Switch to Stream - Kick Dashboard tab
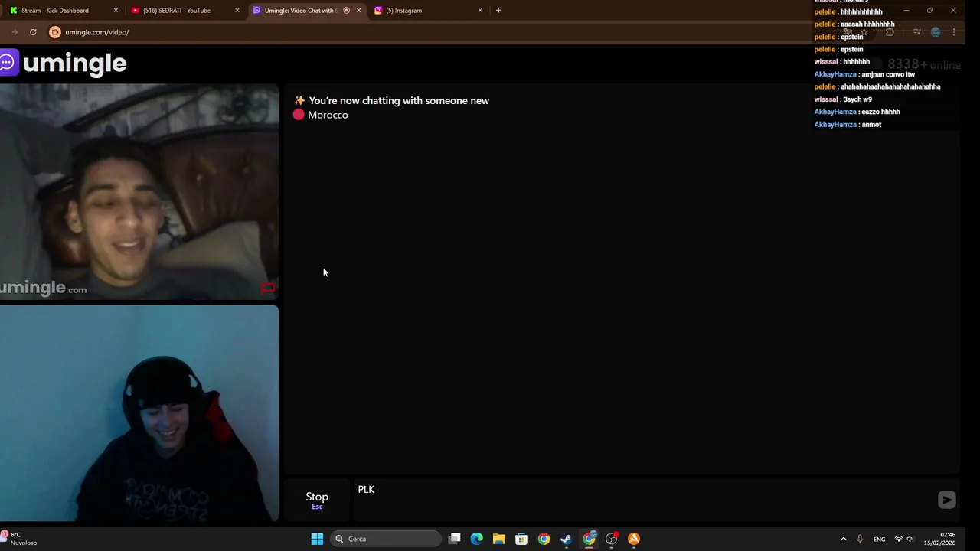This screenshot has height=551, width=980. click(x=55, y=11)
